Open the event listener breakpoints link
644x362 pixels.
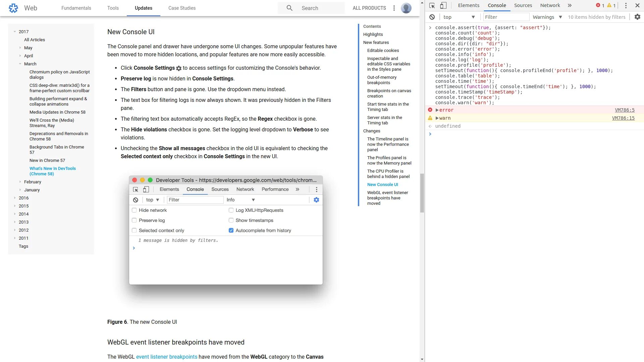point(166,357)
